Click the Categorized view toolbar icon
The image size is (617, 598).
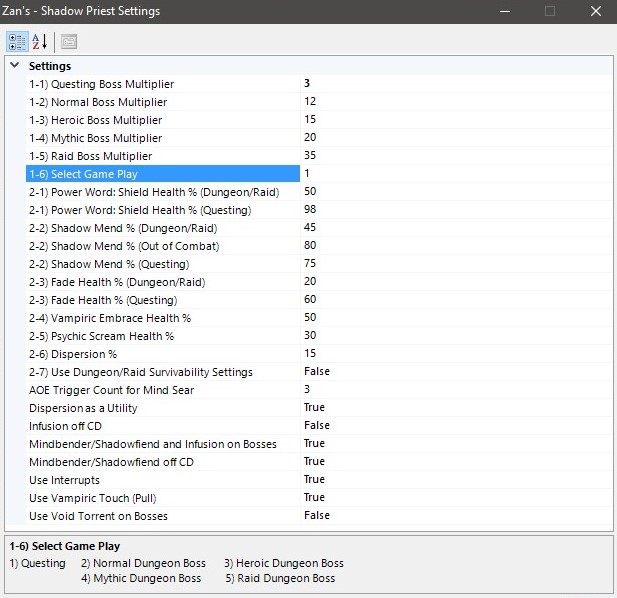tap(17, 41)
